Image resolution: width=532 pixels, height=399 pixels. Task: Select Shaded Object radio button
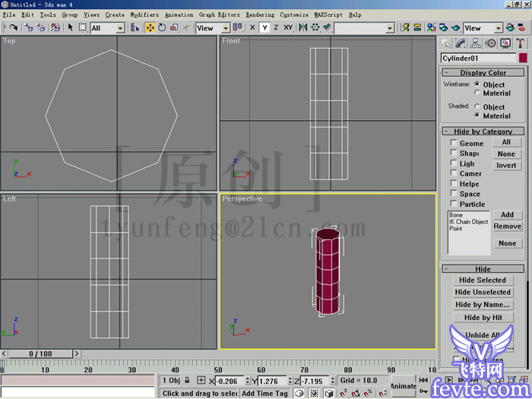click(x=477, y=106)
